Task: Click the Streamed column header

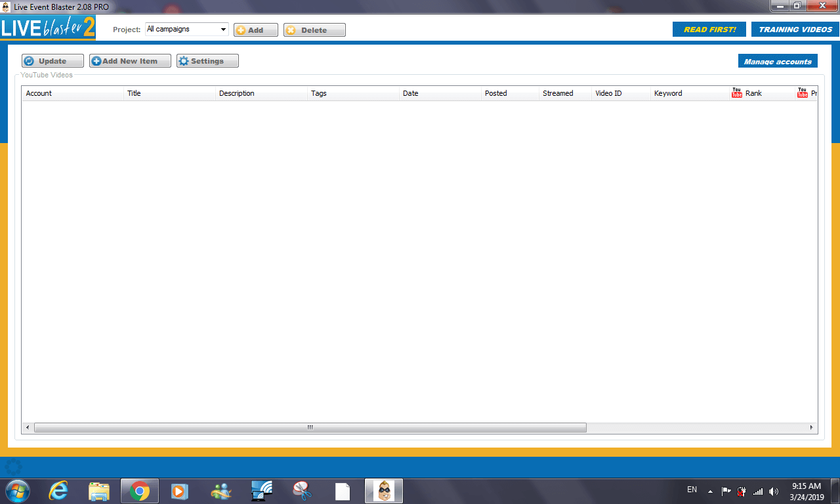Action: (x=566, y=93)
